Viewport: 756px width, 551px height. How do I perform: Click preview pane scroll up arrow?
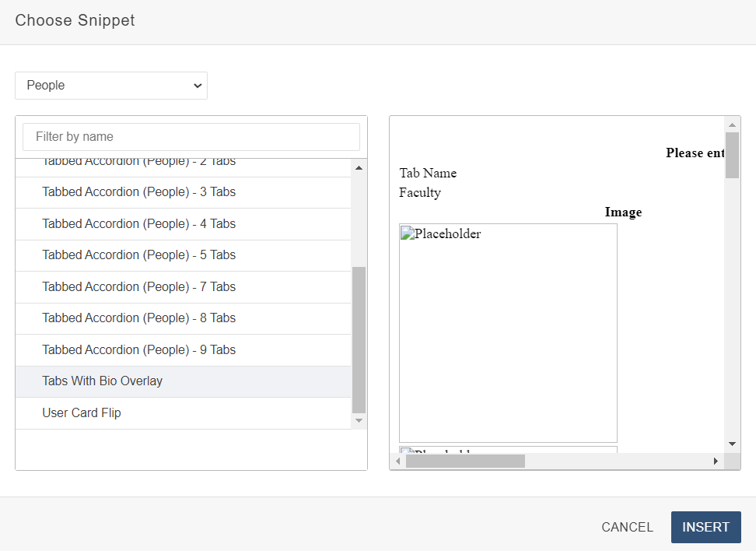coord(732,125)
